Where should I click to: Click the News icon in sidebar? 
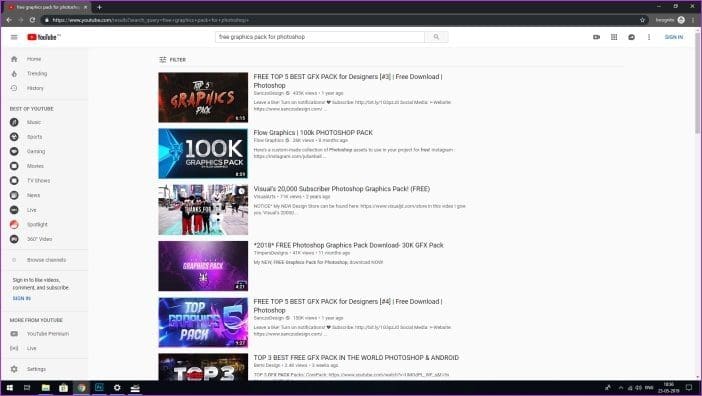(14, 195)
